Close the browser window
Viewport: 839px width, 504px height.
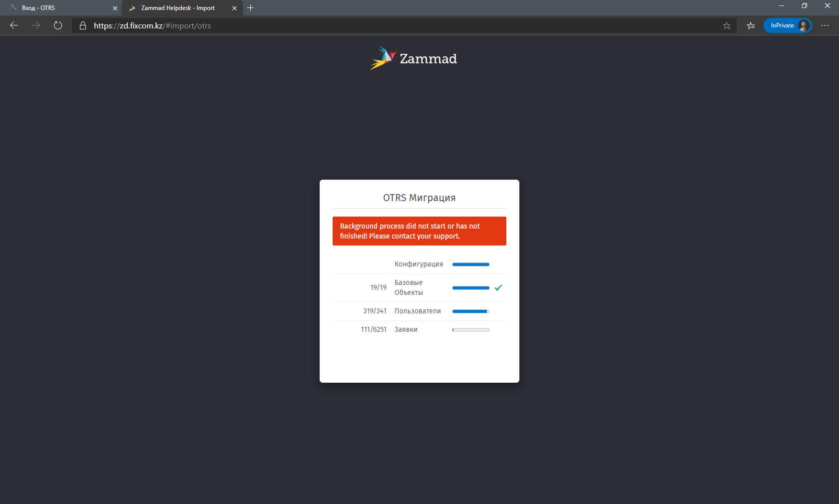click(828, 5)
